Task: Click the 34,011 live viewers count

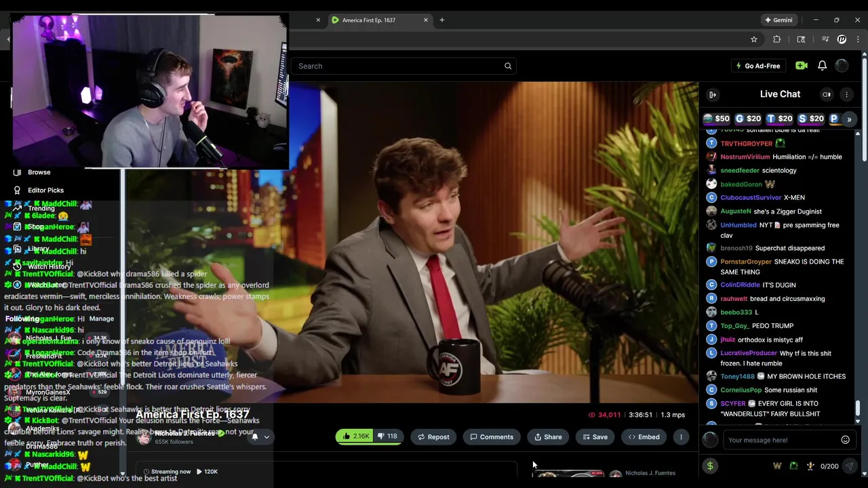Action: coord(605,415)
